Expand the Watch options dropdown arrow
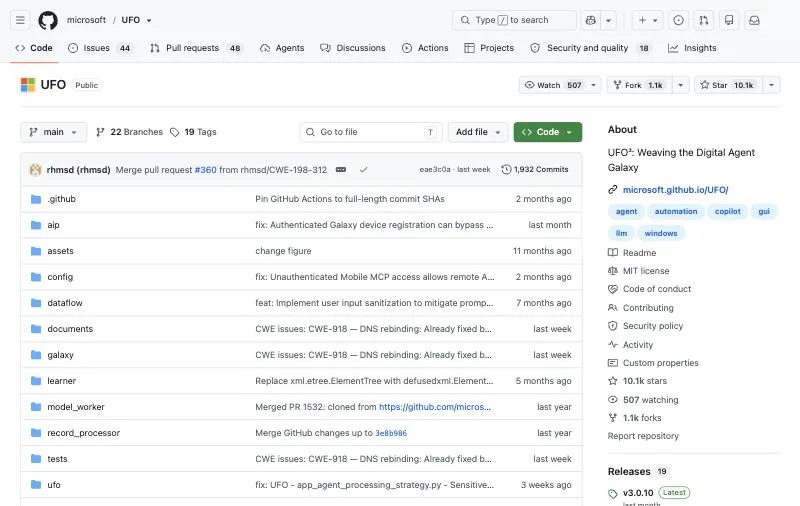 click(593, 85)
